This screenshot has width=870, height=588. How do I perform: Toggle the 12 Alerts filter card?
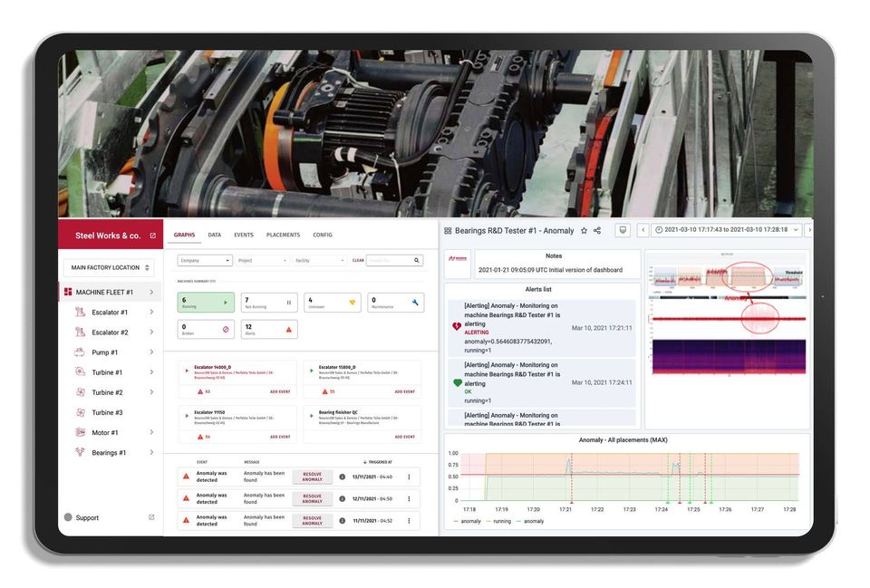[269, 329]
